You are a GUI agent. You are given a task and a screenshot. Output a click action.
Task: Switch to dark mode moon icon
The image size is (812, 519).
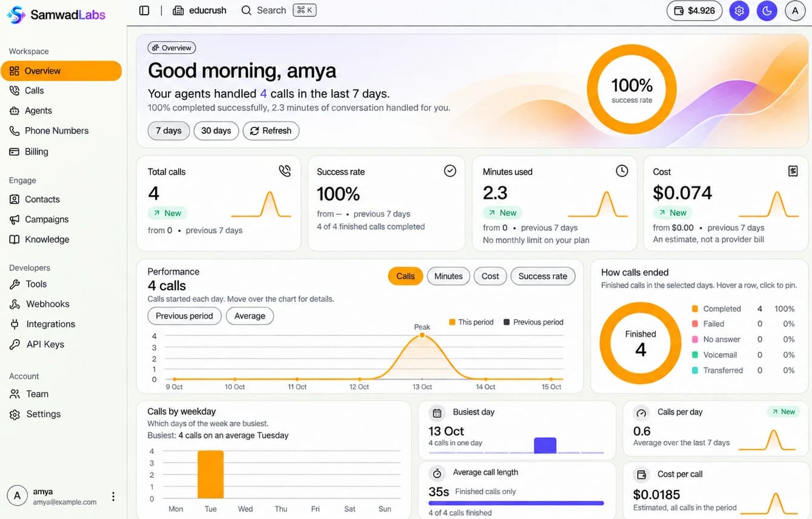[767, 10]
